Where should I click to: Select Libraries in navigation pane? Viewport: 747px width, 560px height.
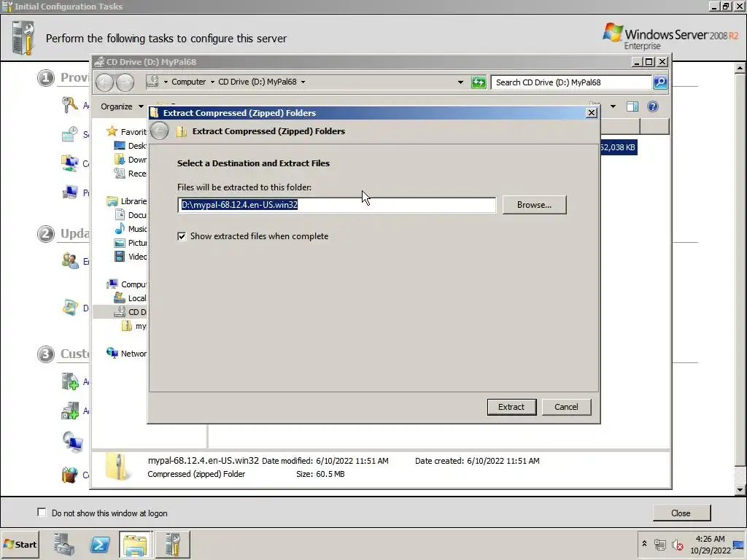127,201
